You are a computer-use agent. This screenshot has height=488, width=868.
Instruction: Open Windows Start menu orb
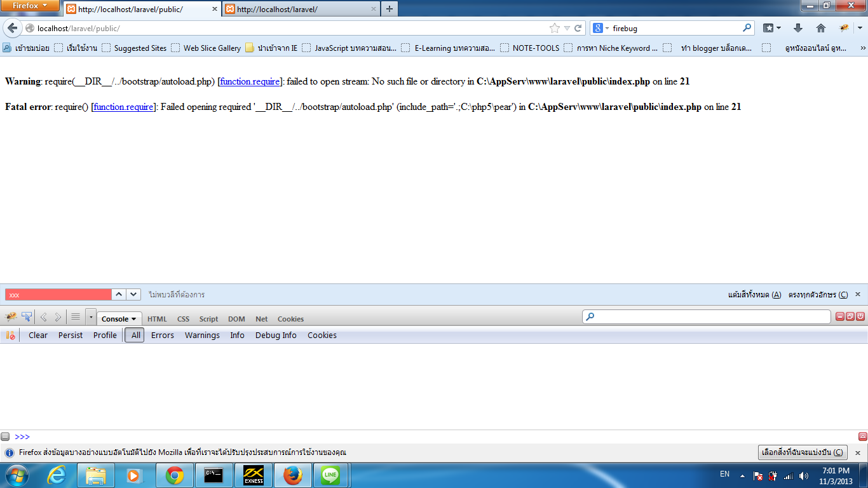17,475
